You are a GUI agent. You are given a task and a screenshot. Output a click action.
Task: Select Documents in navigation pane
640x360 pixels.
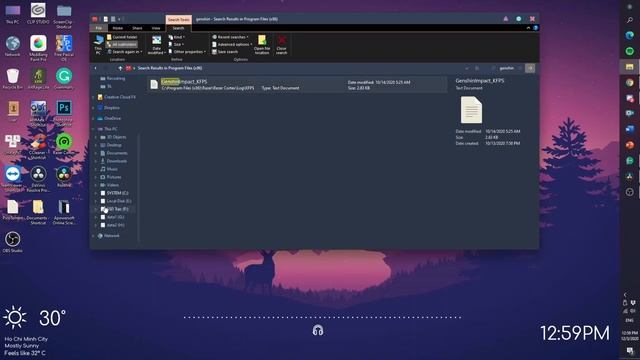pos(114,153)
